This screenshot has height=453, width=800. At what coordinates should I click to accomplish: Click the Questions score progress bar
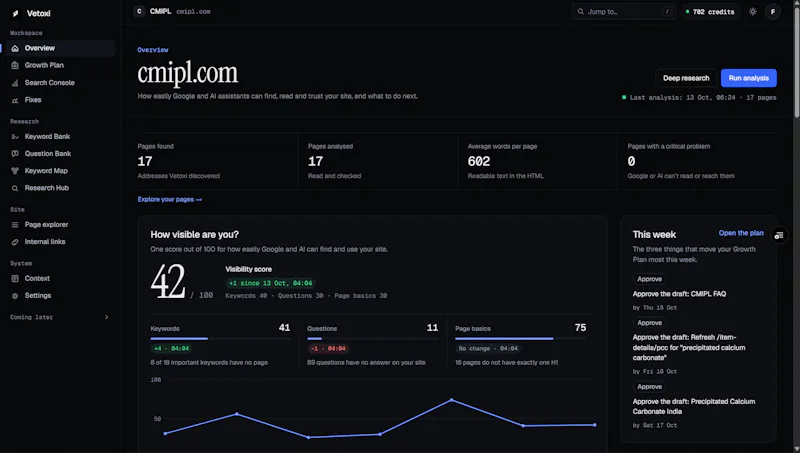coord(372,338)
